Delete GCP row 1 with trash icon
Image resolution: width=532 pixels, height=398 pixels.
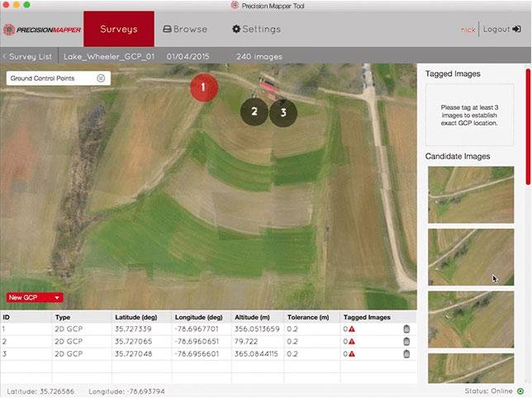406,329
